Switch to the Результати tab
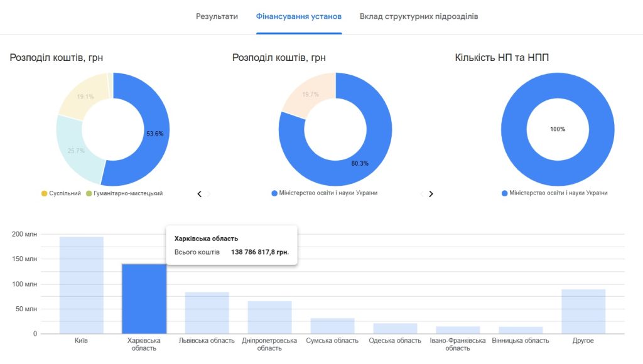 click(x=217, y=17)
